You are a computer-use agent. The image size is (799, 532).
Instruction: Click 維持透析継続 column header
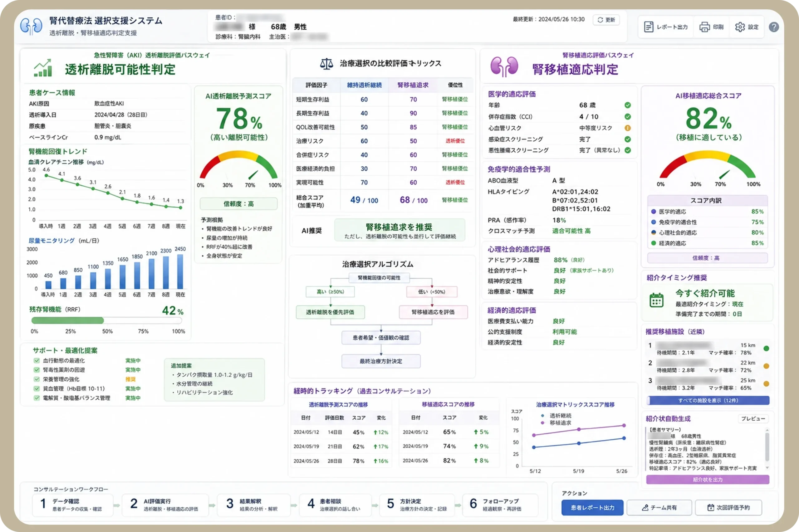click(364, 85)
